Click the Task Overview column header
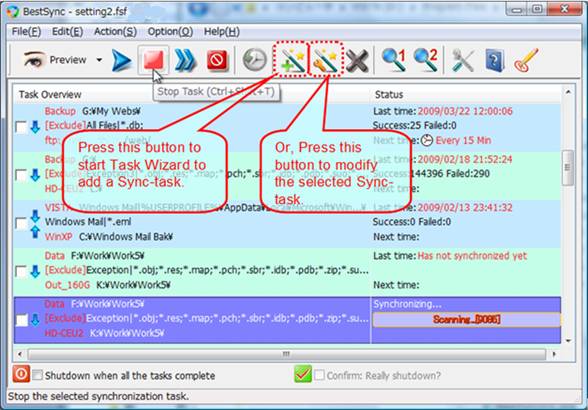Screen dimensions: 588x410 point(192,94)
